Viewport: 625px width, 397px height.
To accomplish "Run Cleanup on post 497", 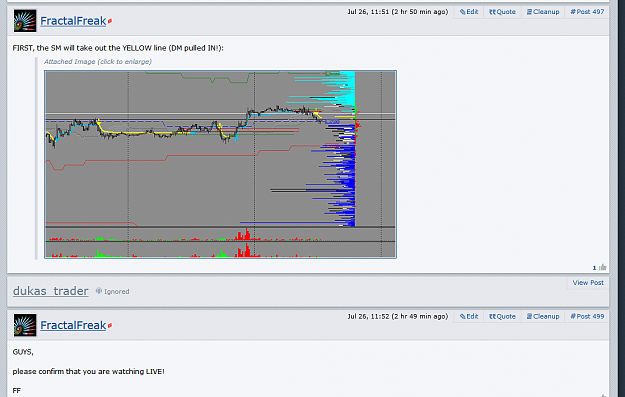I will click(543, 12).
